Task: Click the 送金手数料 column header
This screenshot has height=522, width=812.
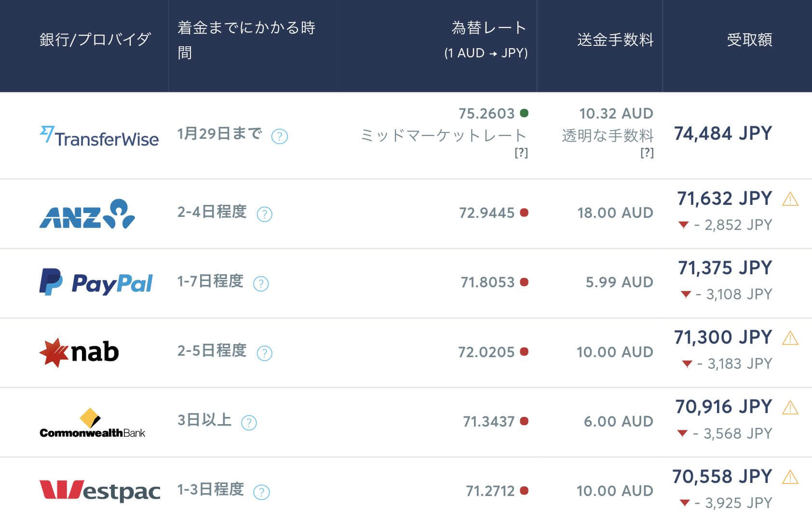Action: [615, 40]
